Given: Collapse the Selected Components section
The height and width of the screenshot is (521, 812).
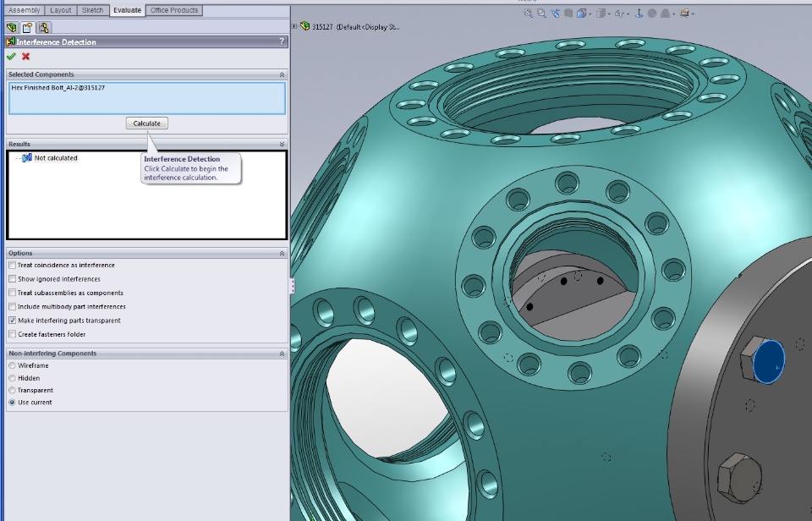Looking at the screenshot, I should point(282,74).
